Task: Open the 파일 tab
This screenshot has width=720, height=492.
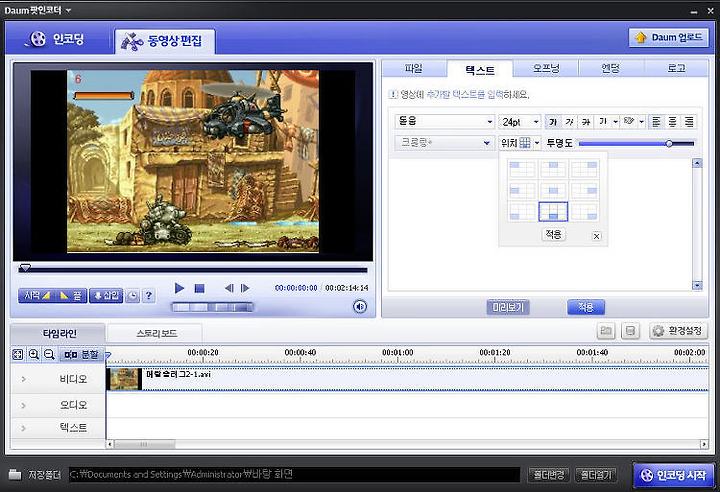Action: pos(413,69)
